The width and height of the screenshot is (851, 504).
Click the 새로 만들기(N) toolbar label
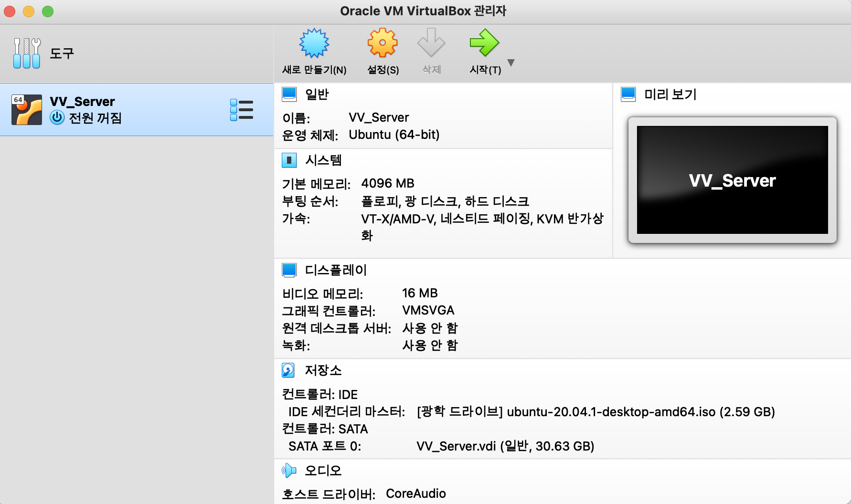[x=314, y=70]
